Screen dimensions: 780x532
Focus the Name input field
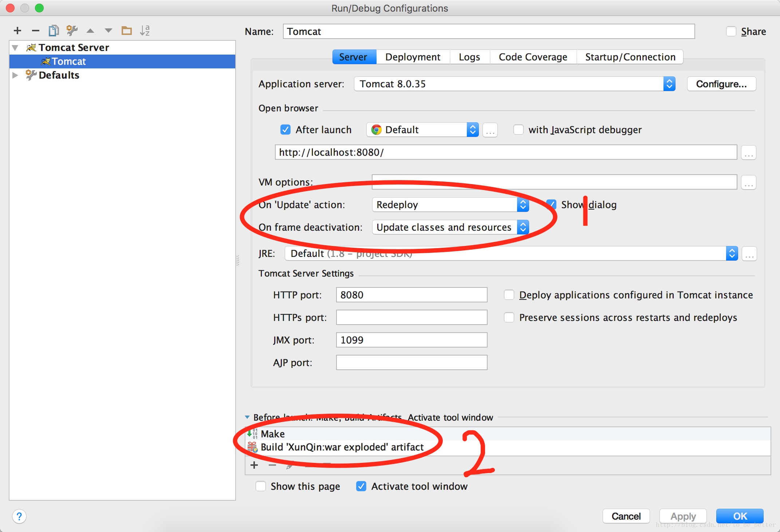click(489, 32)
